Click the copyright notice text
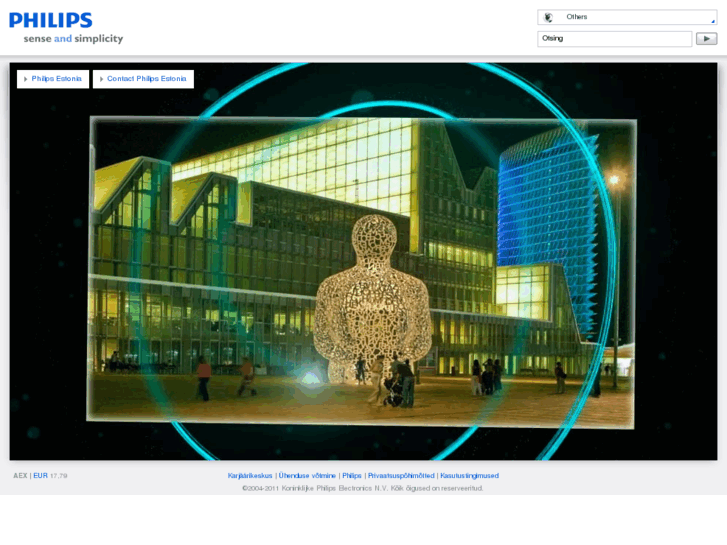 (x=363, y=488)
